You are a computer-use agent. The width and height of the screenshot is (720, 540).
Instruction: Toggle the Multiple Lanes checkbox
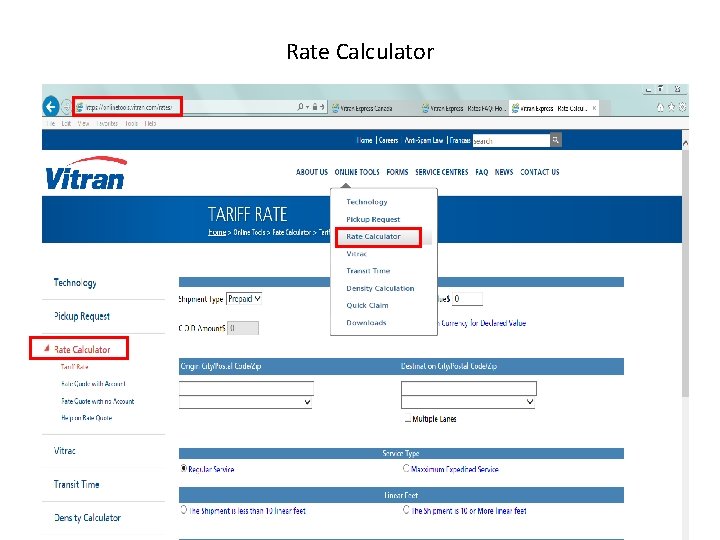click(407, 419)
